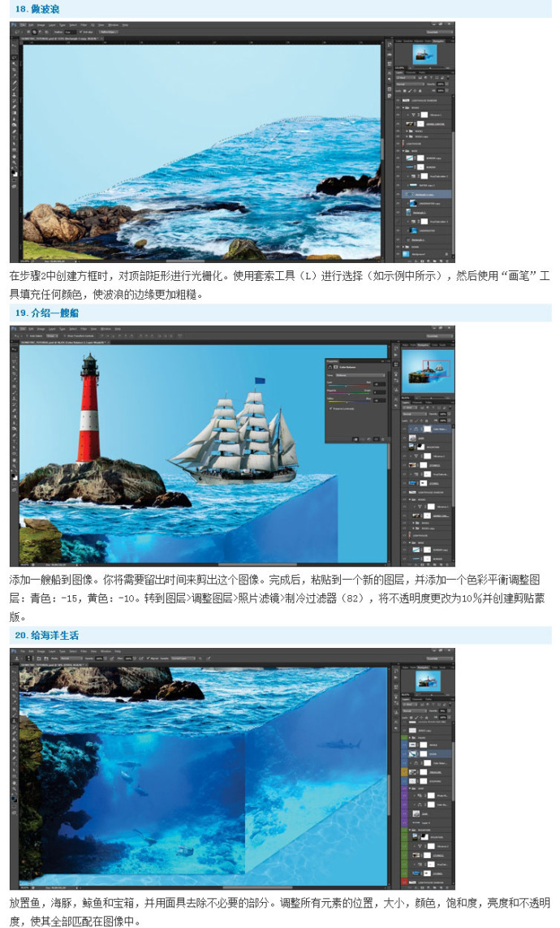The height and width of the screenshot is (928, 560).
Task: Open Sample dropdown in step 20 options bar
Action: click(x=183, y=658)
